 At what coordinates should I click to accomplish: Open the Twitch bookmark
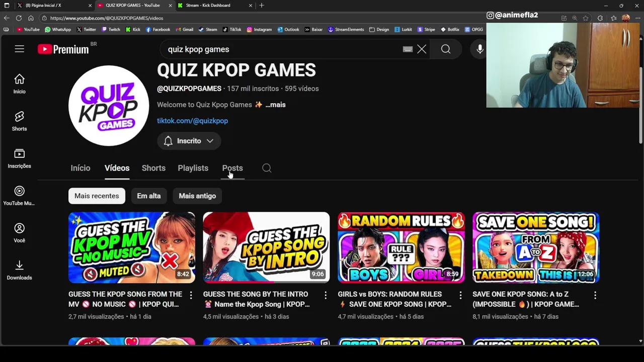coord(111,30)
